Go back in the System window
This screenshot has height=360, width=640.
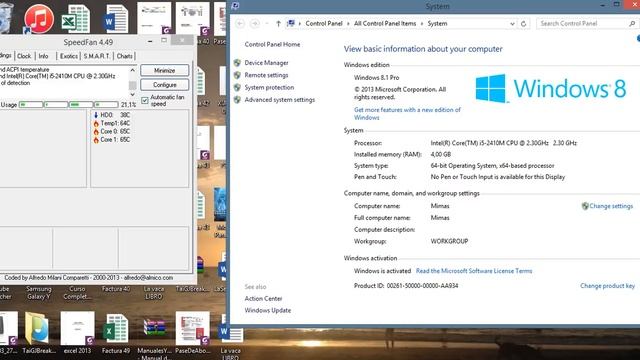click(x=240, y=24)
